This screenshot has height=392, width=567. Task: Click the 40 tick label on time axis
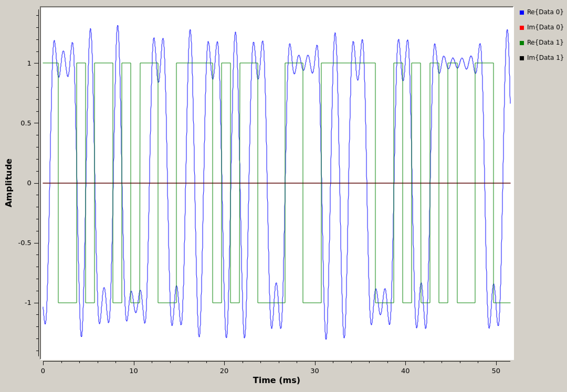tap(405, 371)
